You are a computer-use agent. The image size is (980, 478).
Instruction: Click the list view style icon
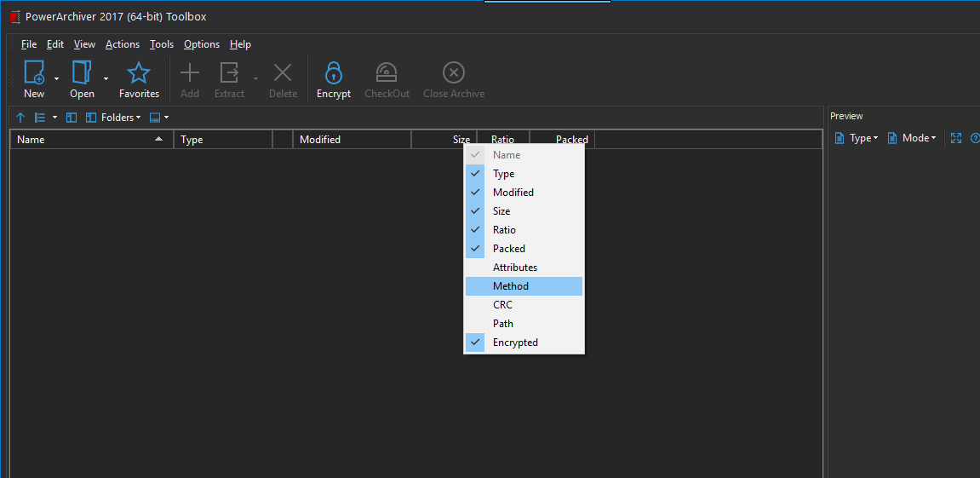(x=40, y=118)
